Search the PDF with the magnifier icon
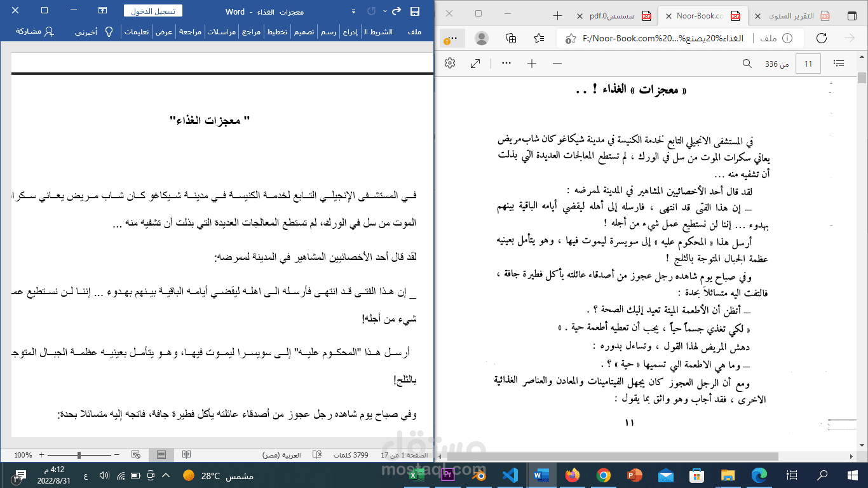The image size is (868, 488). point(747,64)
